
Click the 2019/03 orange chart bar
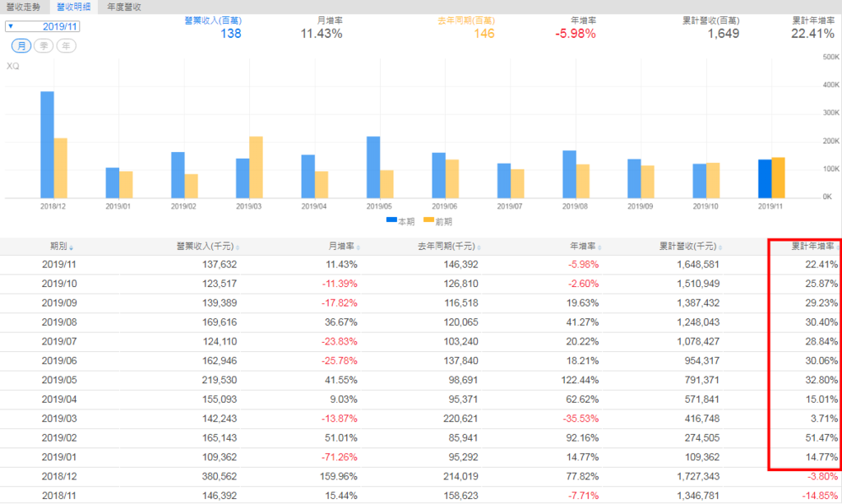point(257,167)
